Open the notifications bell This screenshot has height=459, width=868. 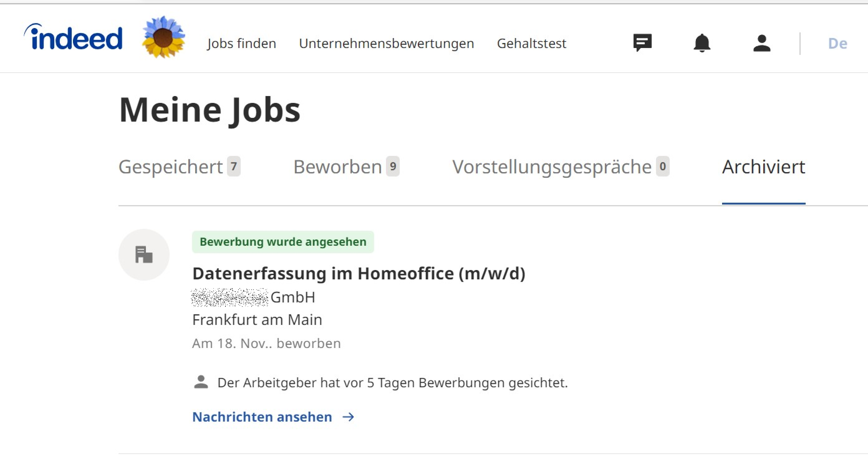coord(702,43)
